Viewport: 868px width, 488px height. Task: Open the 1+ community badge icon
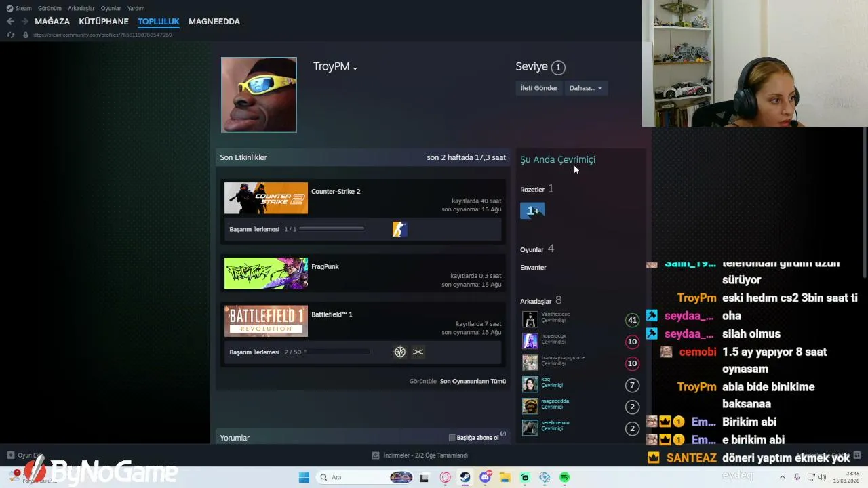pyautogui.click(x=532, y=211)
